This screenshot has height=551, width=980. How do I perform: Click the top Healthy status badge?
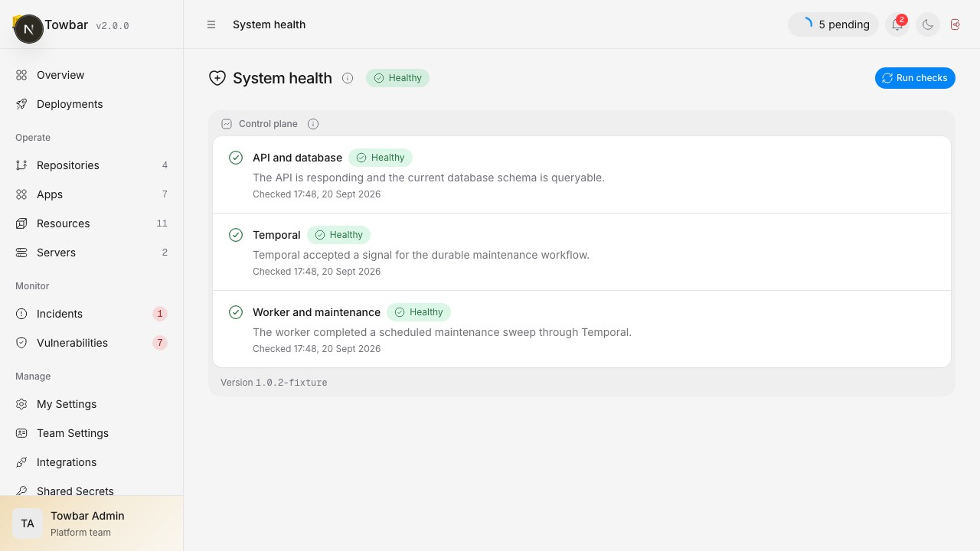tap(397, 78)
